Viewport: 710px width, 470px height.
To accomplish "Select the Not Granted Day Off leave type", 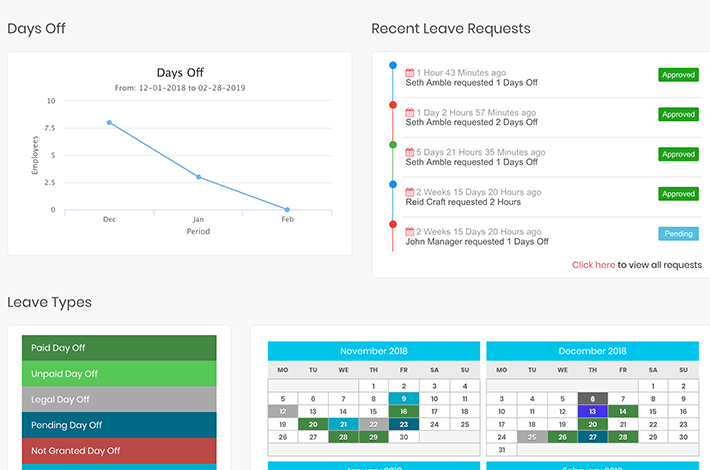I will coord(119,451).
